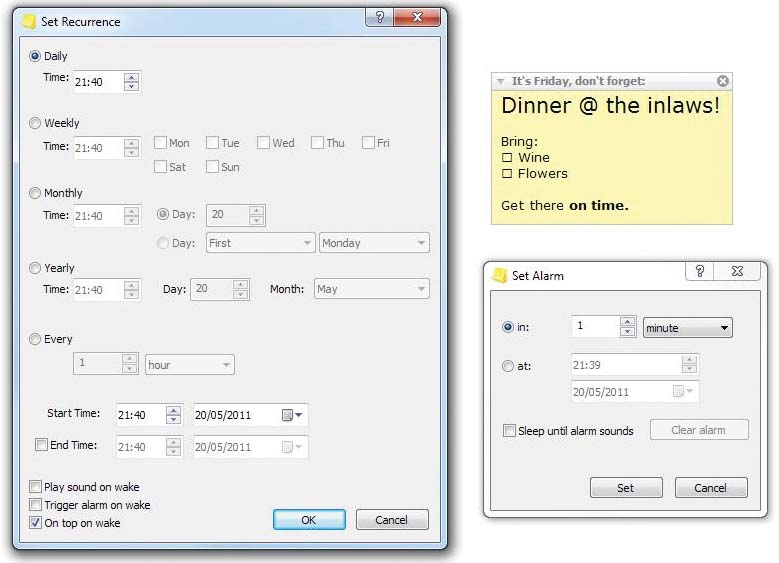Expand the hour interval dropdown
This screenshot has width=779, height=563.
coord(189,365)
